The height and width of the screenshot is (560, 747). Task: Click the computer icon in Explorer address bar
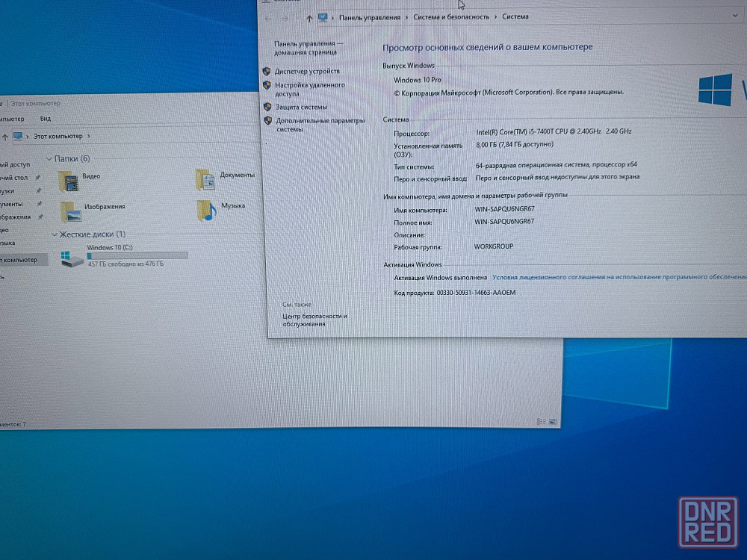tap(18, 137)
